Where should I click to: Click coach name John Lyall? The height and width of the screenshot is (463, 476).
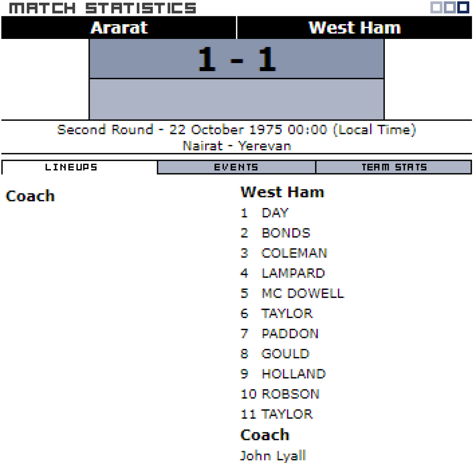pos(273,455)
